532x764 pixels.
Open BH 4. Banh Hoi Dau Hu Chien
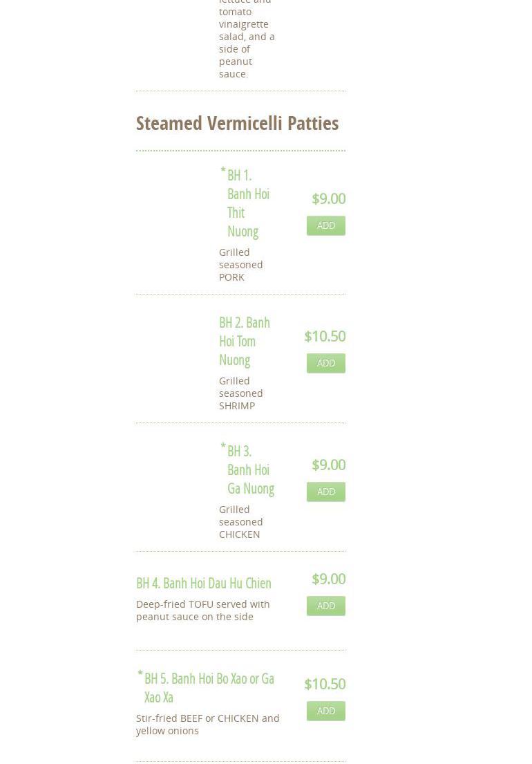pyautogui.click(x=203, y=583)
